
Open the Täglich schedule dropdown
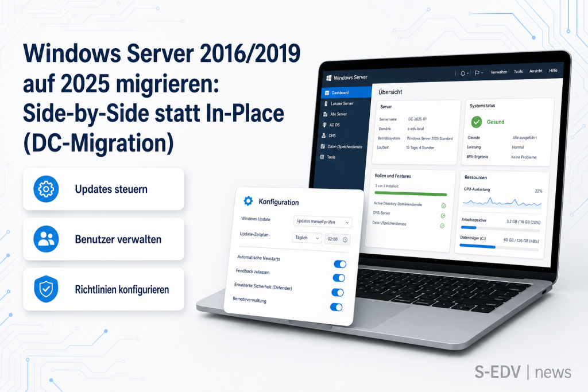point(307,238)
